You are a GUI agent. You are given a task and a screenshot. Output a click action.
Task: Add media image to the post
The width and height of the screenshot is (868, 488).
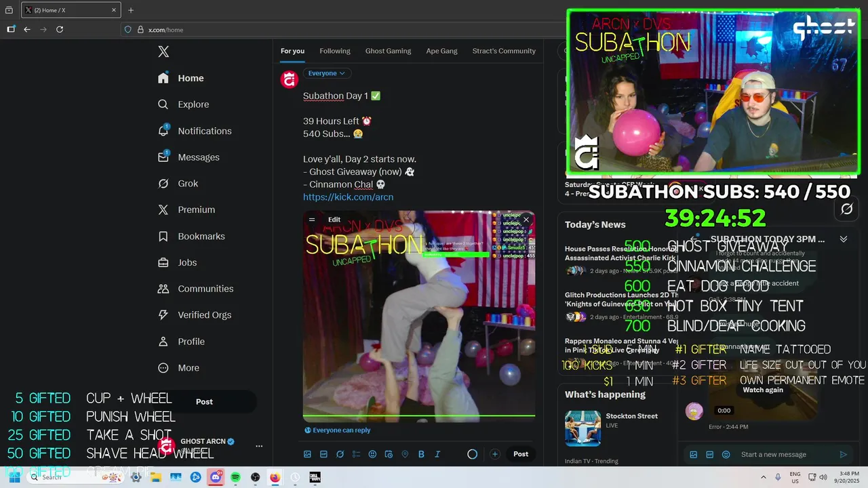point(307,454)
